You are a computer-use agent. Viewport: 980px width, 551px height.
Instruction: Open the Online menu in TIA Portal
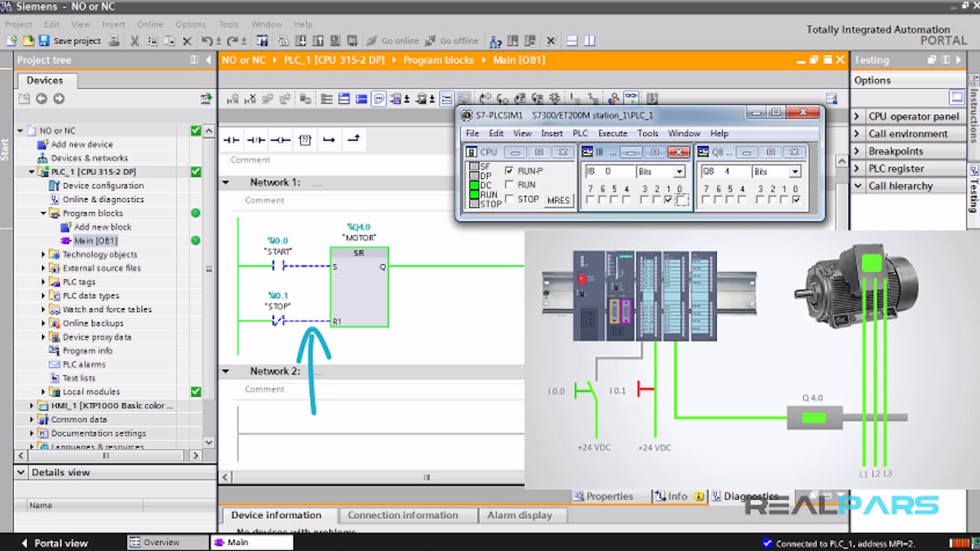click(150, 24)
